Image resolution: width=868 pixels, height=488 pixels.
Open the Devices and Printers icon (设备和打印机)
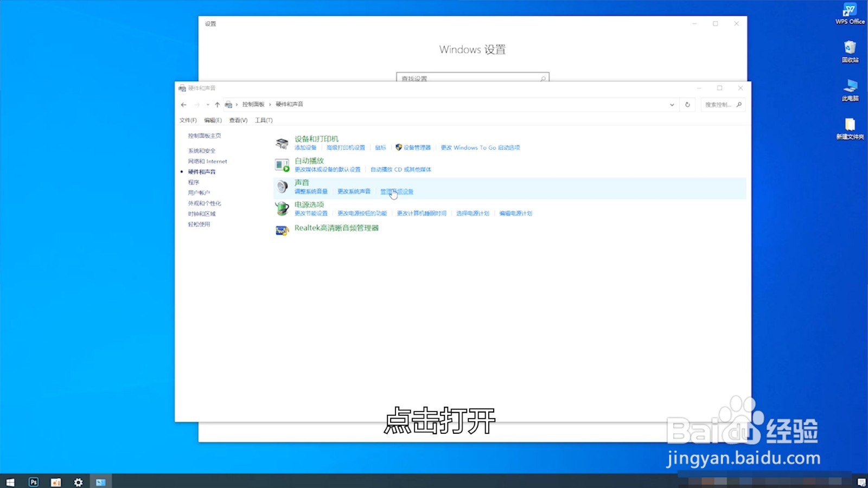(x=282, y=143)
